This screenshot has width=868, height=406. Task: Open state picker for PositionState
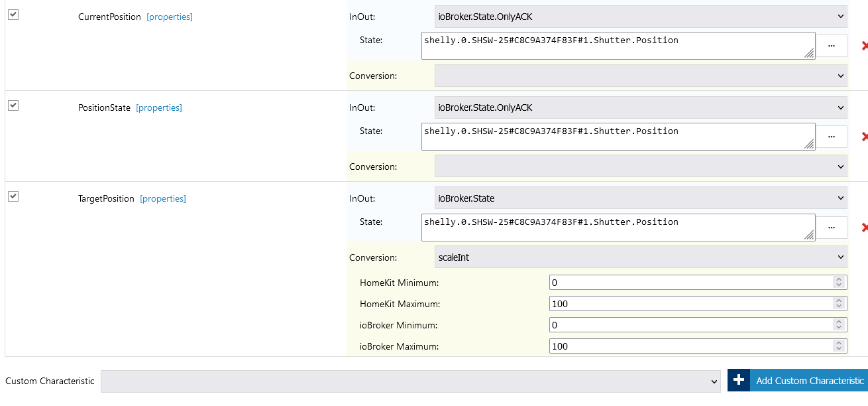[x=832, y=137]
